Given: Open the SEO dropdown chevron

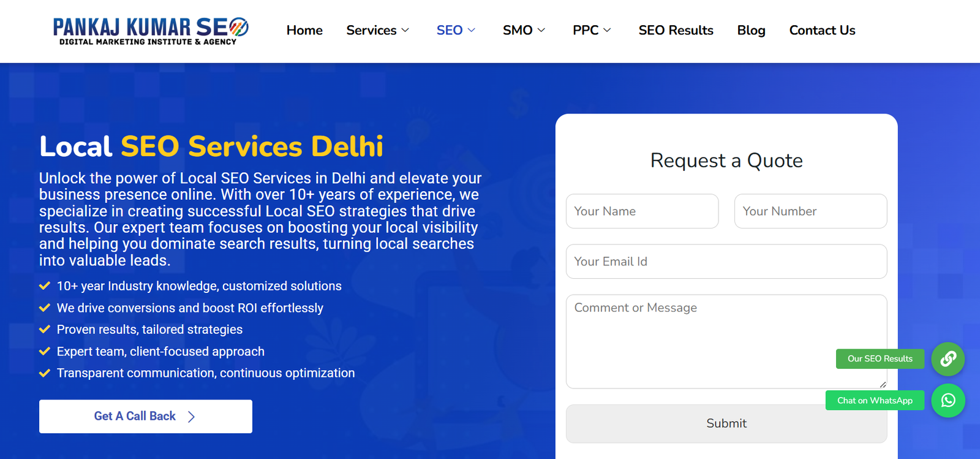Looking at the screenshot, I should coord(472,31).
